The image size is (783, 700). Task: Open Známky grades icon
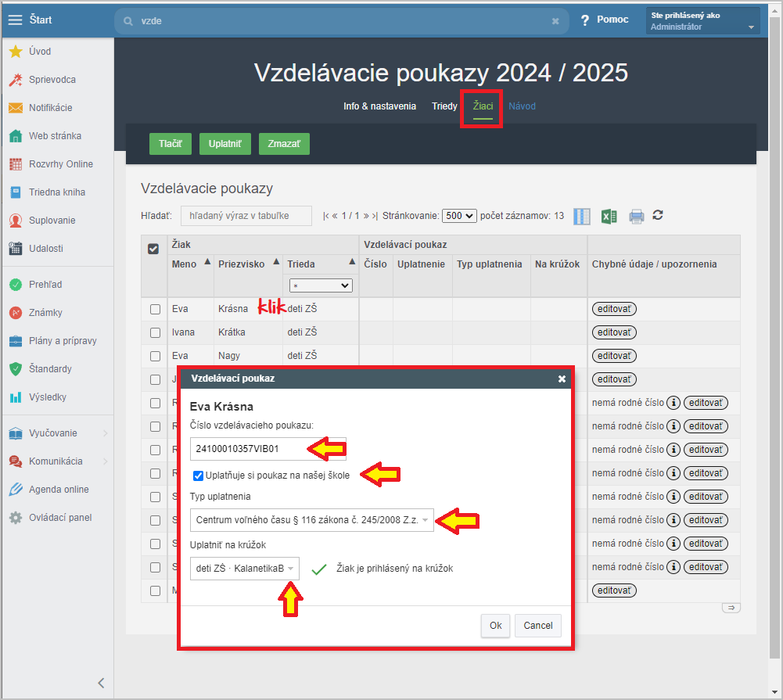pos(16,313)
